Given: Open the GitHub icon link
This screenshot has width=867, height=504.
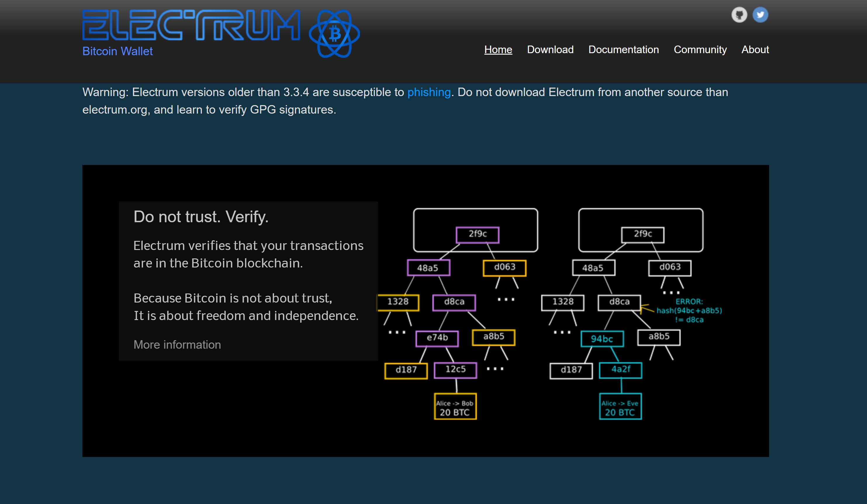Looking at the screenshot, I should tap(739, 14).
